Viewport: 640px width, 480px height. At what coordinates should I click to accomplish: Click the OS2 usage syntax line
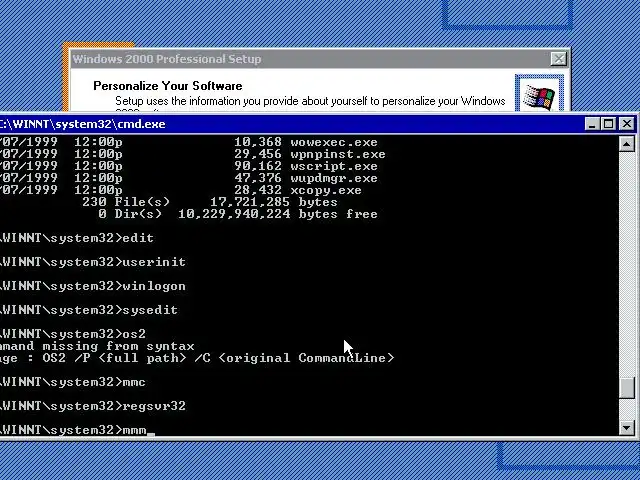click(x=197, y=358)
